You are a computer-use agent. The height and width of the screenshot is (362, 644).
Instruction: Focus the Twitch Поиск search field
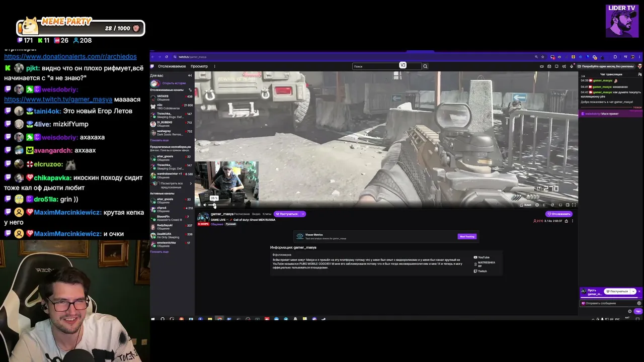coord(387,66)
